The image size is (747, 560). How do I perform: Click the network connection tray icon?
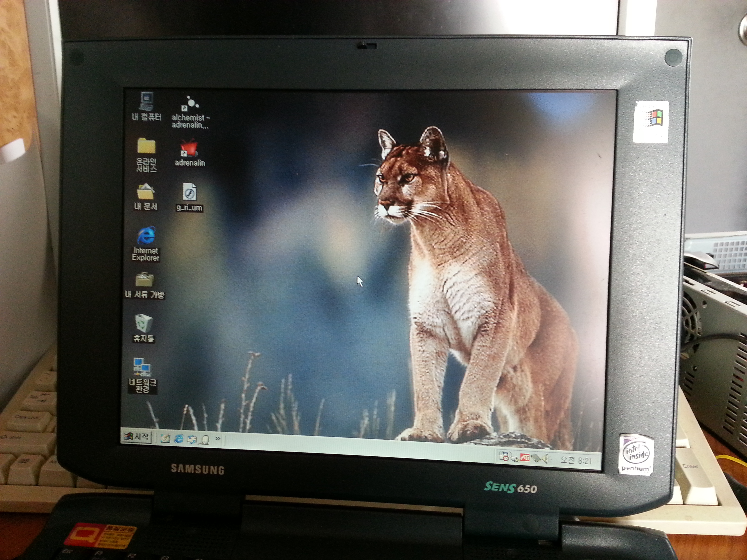tap(514, 457)
